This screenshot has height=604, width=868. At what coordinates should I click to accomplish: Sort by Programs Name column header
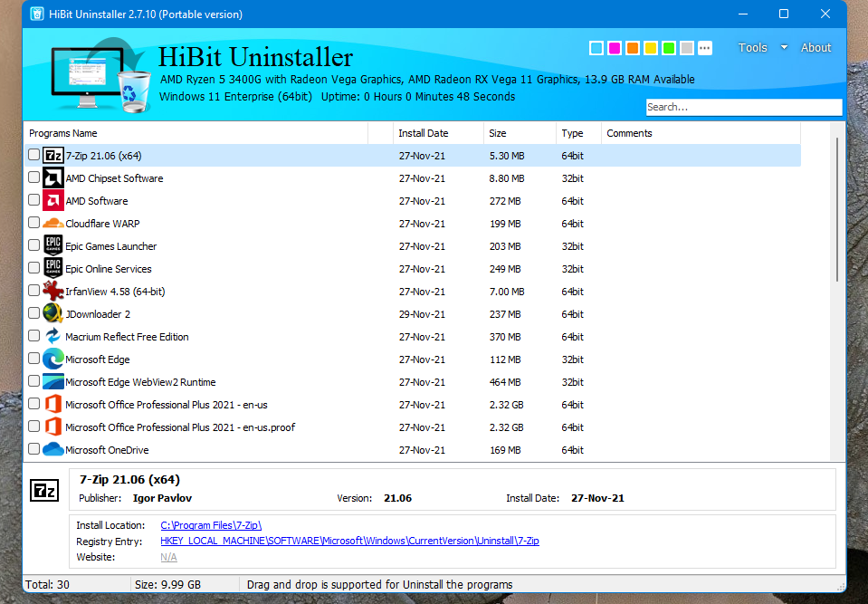(x=196, y=133)
